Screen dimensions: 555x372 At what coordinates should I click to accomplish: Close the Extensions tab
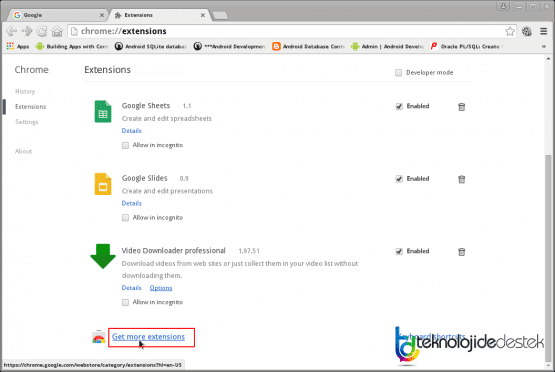203,15
